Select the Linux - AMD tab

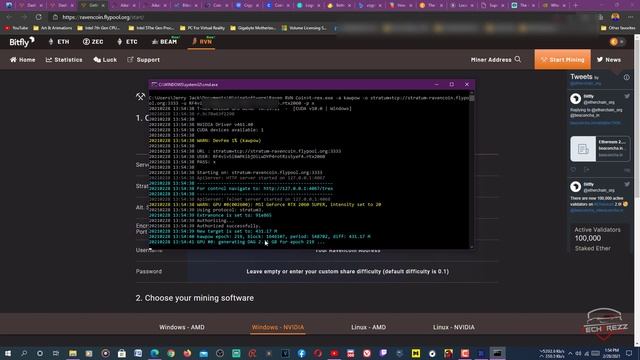click(368, 327)
